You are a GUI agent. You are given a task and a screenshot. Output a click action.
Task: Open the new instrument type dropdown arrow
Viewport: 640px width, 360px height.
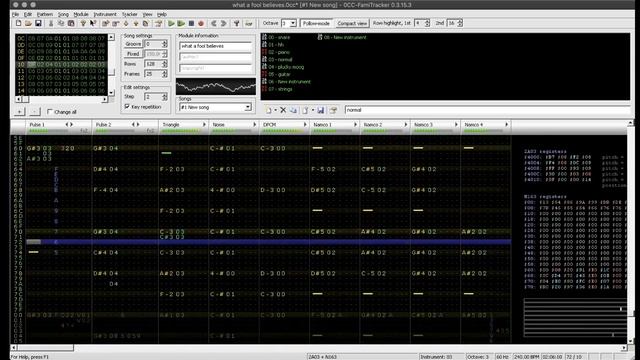276,110
